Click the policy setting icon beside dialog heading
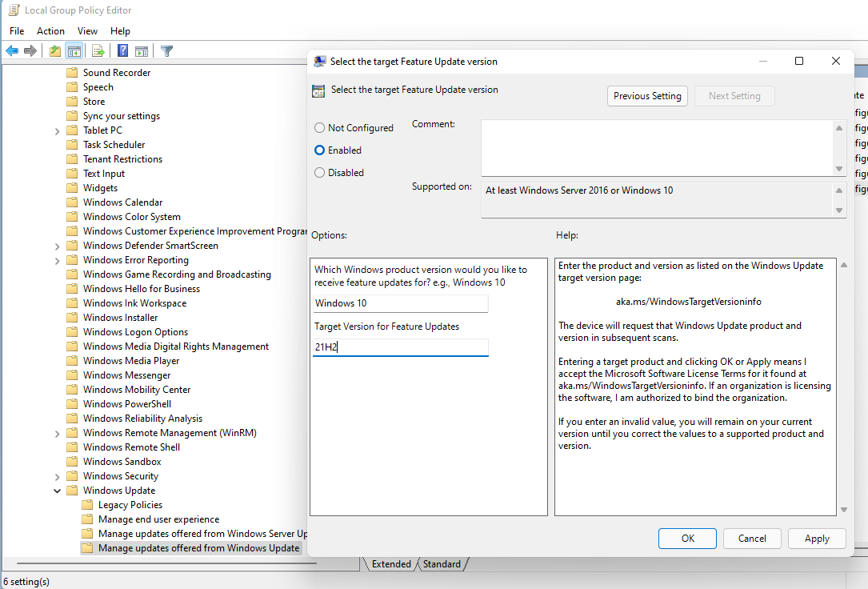This screenshot has width=868, height=589. pos(318,90)
